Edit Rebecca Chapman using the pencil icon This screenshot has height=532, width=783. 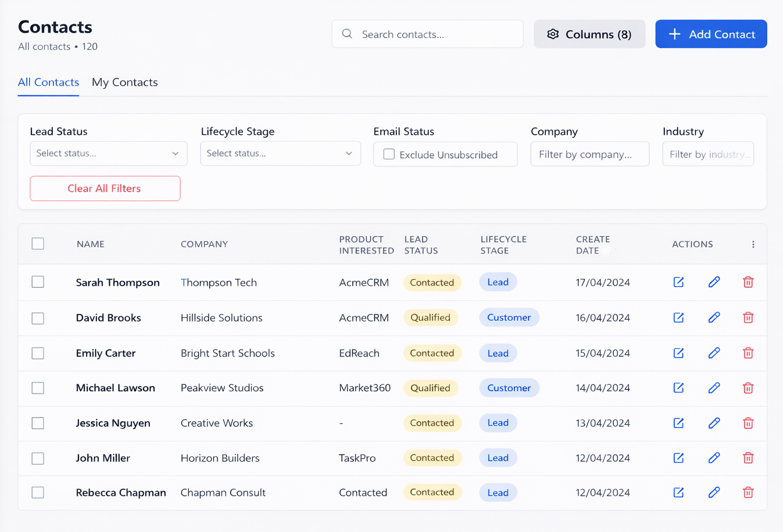(x=714, y=492)
